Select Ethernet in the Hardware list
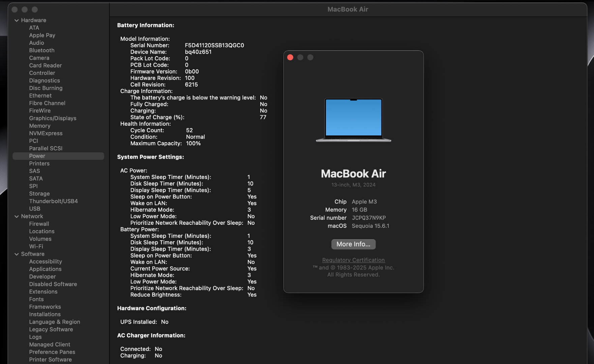594x364 pixels. [40, 95]
